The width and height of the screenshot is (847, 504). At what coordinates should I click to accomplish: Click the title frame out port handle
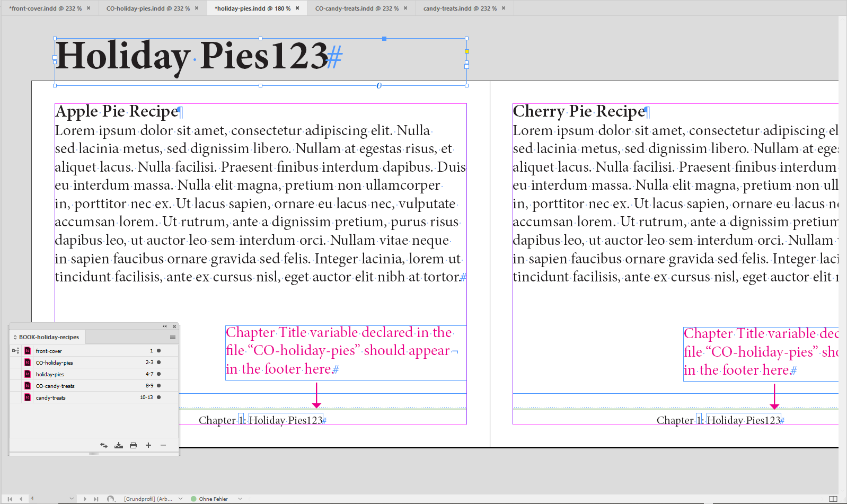(467, 66)
